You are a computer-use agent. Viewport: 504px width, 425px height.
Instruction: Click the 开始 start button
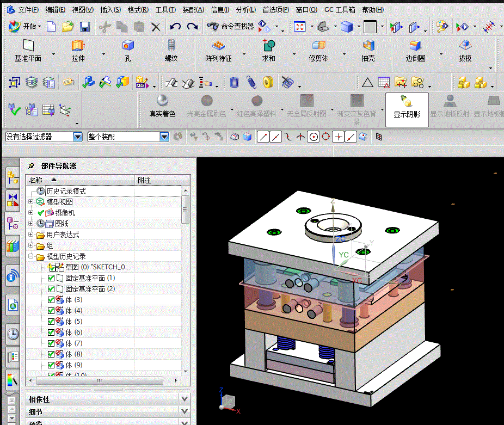(x=25, y=26)
